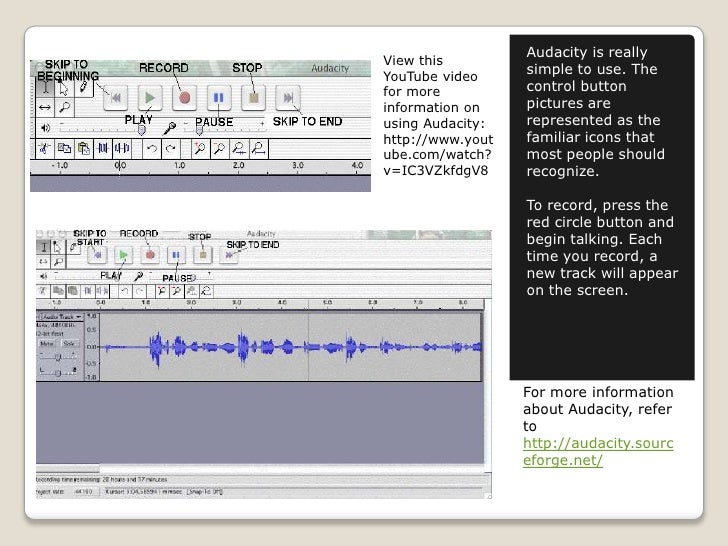Click the Zoom In magnifier in the upper edit toolbar

pyautogui.click(x=201, y=148)
